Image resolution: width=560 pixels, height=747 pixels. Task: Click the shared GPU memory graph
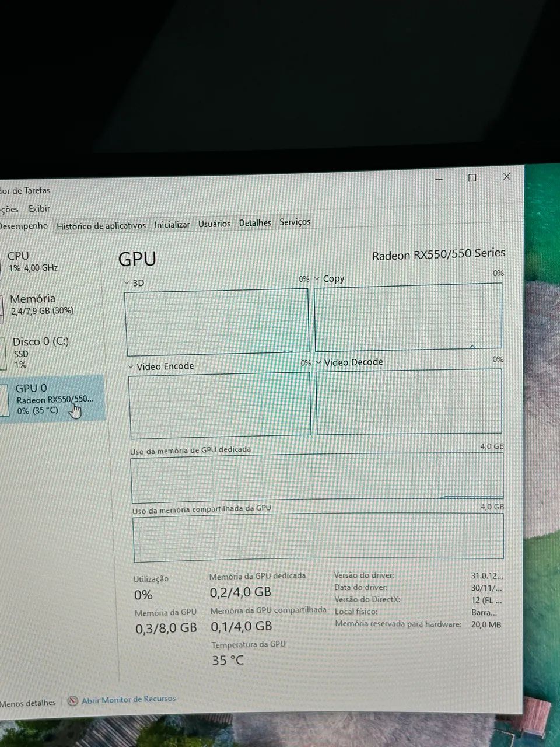(318, 537)
